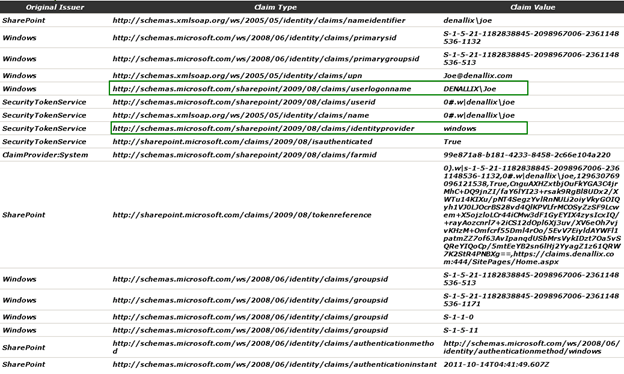The image size is (624, 374).
Task: Select the identity/claims/name claim type URL
Action: [241, 115]
